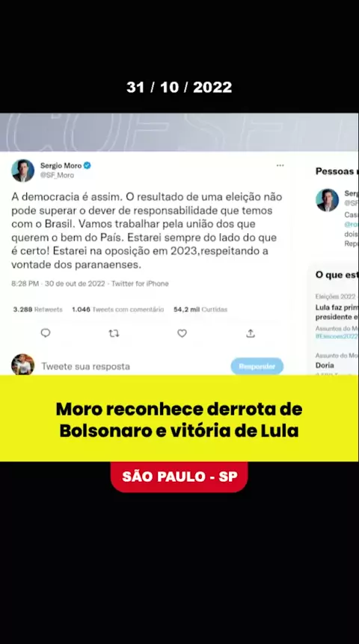Image resolution: width=359 pixels, height=644 pixels.
Task: Open the three-dot tweet options menu
Action: (280, 166)
